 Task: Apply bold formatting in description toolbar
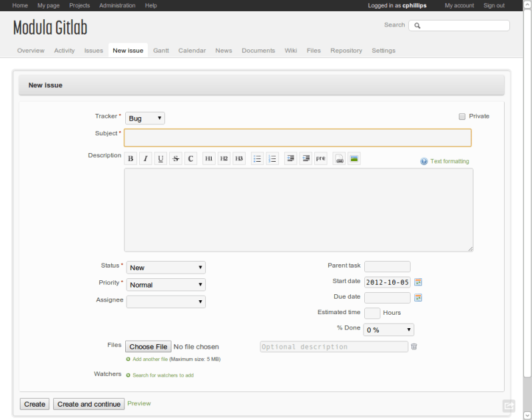131,158
